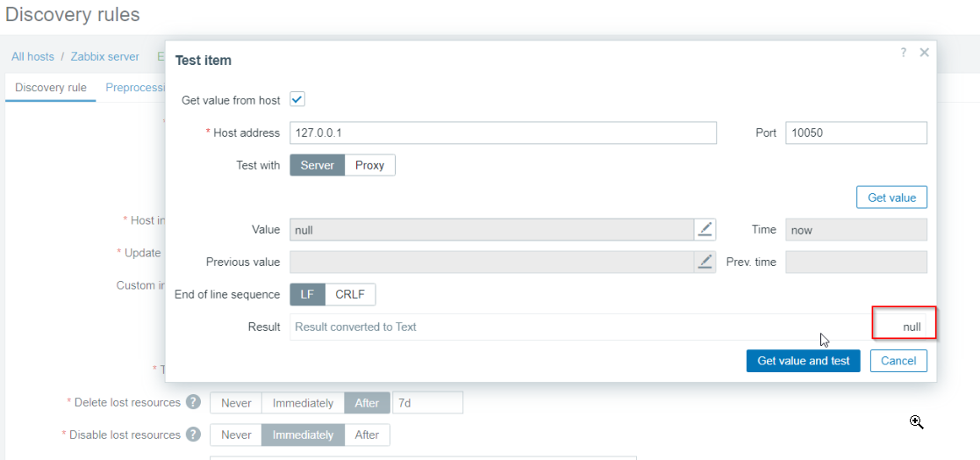Switch to the Discovery rule tab
This screenshot has height=460, width=980.
coord(51,88)
